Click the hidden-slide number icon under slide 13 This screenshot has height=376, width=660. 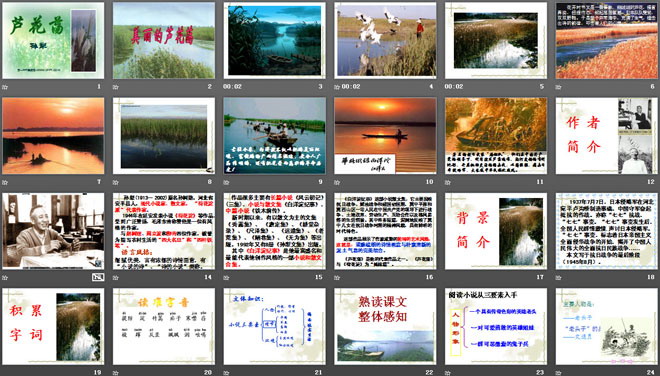98,277
